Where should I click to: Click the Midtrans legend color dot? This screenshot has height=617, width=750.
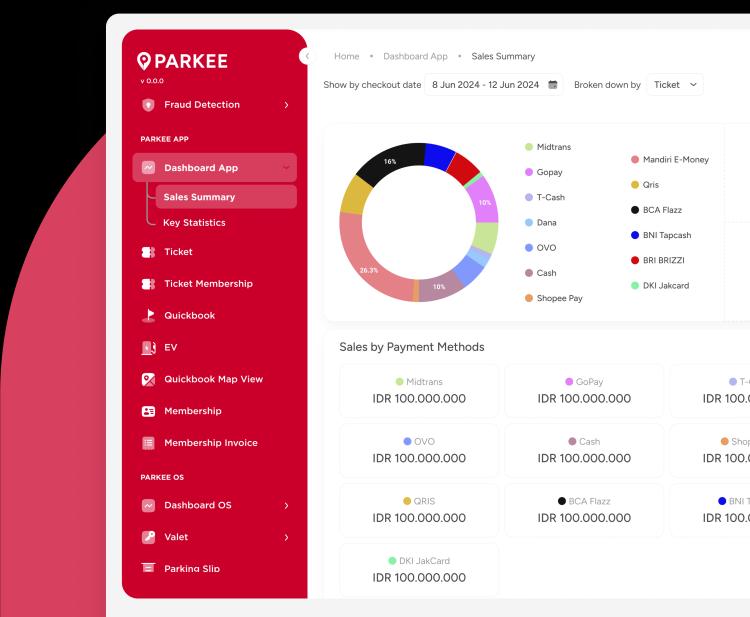point(529,147)
